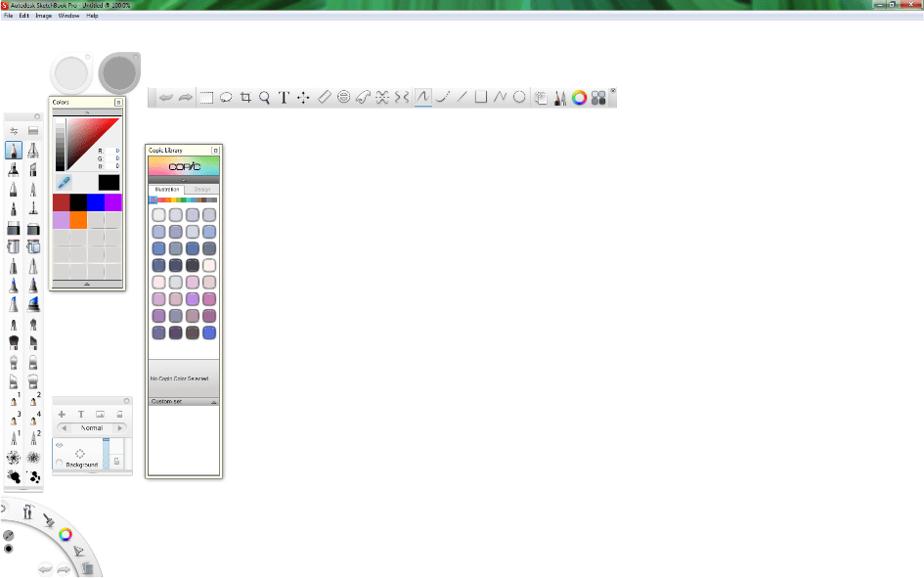
Task: Select the eyedropper in the Colors panel
Action: click(62, 183)
